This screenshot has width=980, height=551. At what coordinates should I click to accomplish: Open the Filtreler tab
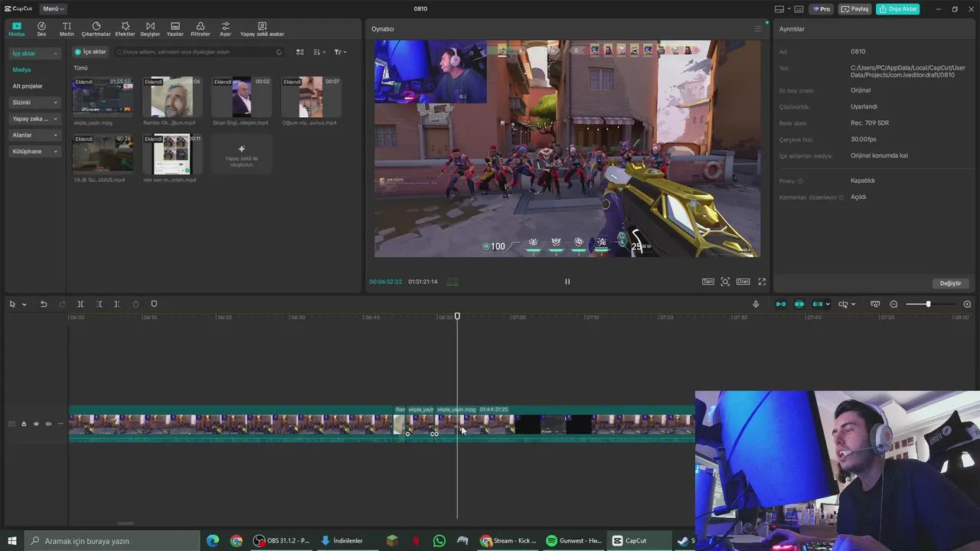pyautogui.click(x=200, y=29)
